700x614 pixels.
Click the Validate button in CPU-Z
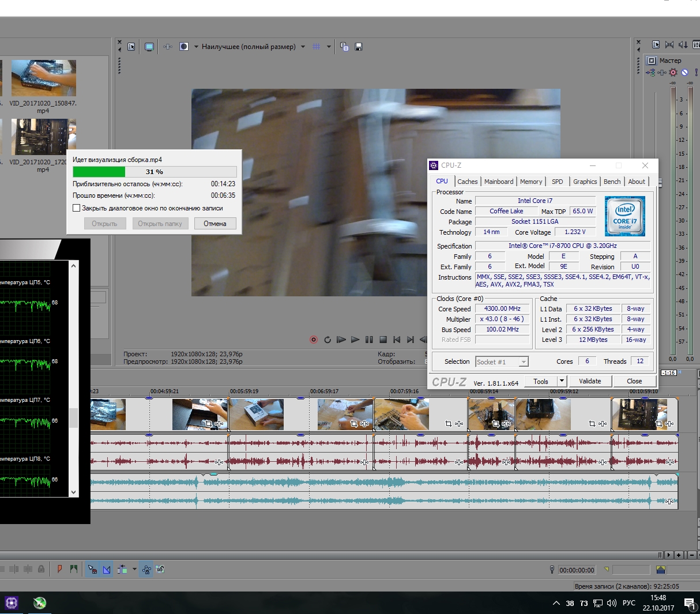click(589, 381)
